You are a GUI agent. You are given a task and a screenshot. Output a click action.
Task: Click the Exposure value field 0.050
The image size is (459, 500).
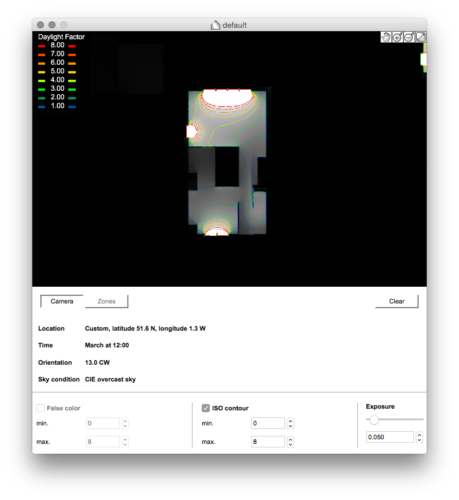[390, 437]
